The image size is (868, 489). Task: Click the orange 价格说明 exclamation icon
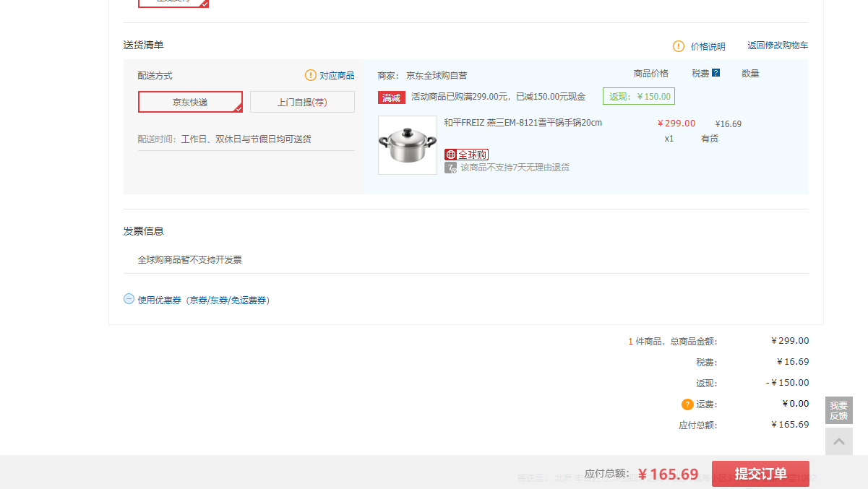tap(679, 46)
